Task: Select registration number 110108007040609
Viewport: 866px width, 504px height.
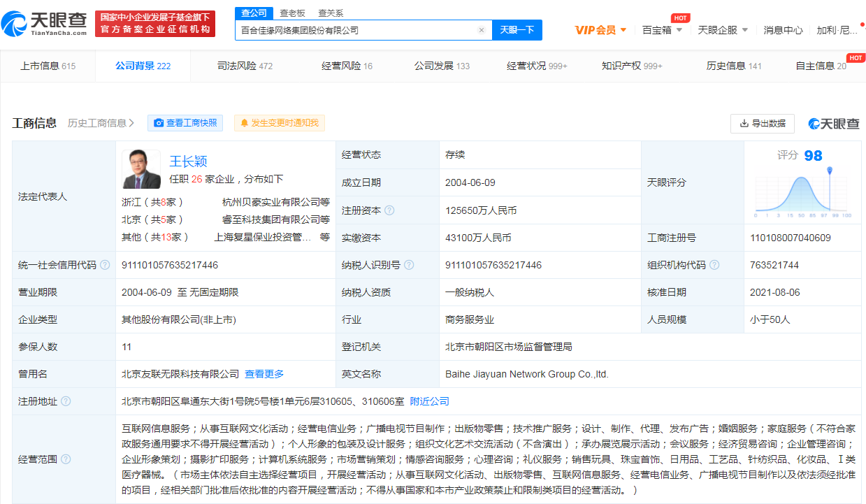Action: point(791,238)
